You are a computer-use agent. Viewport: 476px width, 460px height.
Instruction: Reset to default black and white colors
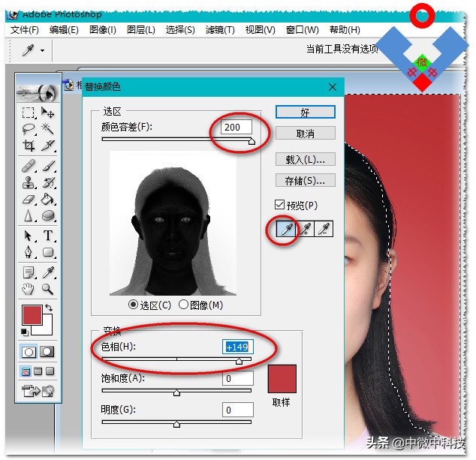coord(25,332)
